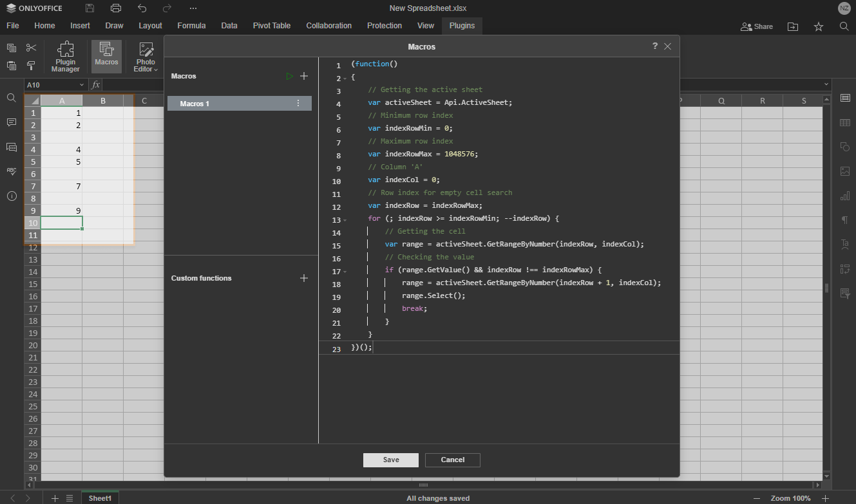This screenshot has width=856, height=504.
Task: Click the fx insert function button
Action: pos(96,85)
